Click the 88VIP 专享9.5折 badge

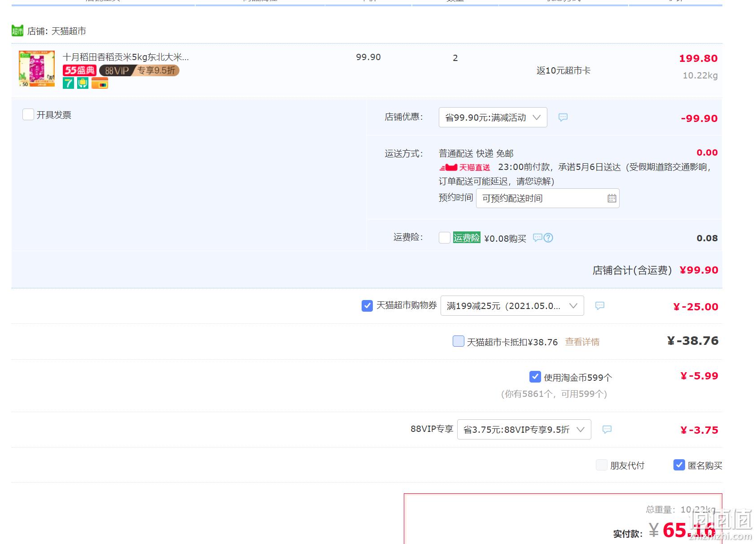[x=139, y=70]
